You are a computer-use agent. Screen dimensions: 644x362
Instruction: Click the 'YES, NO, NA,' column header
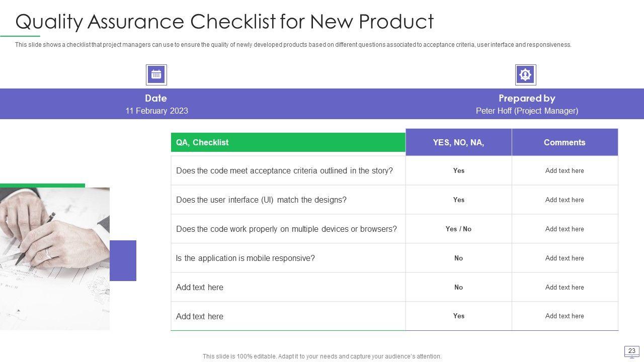point(458,142)
